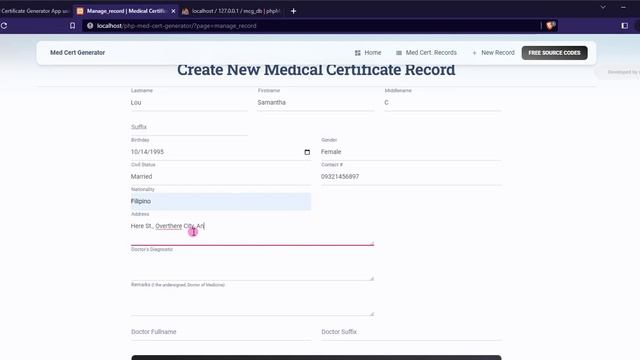640x360 pixels.
Task: Select the Manage_record browser tab
Action: point(126,11)
